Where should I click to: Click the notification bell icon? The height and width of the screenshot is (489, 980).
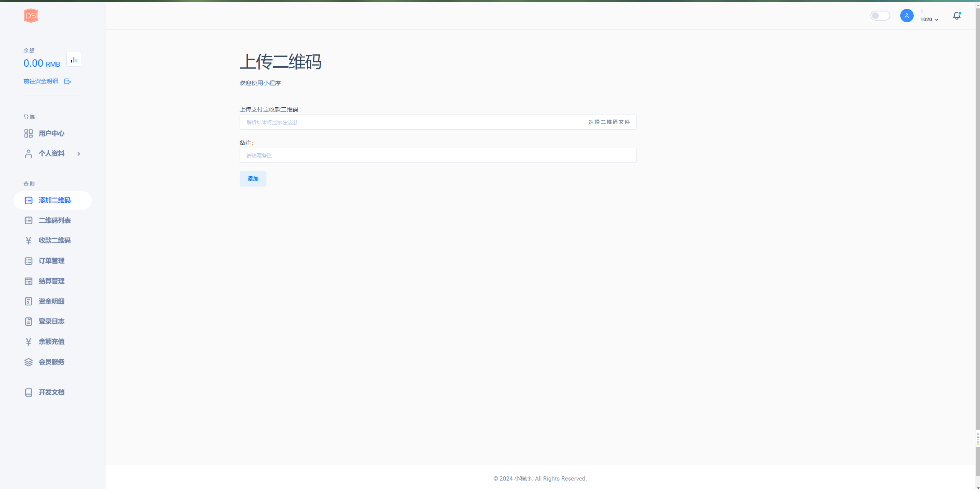click(x=957, y=16)
